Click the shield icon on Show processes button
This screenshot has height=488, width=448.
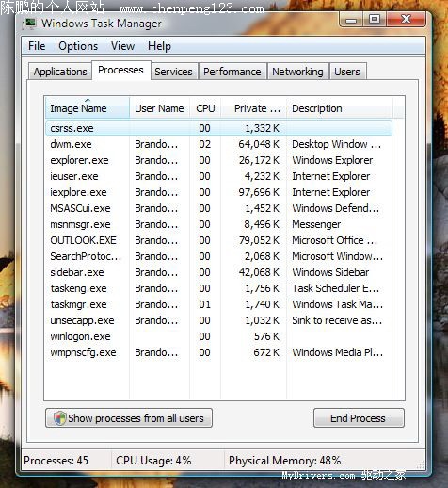click(x=59, y=418)
